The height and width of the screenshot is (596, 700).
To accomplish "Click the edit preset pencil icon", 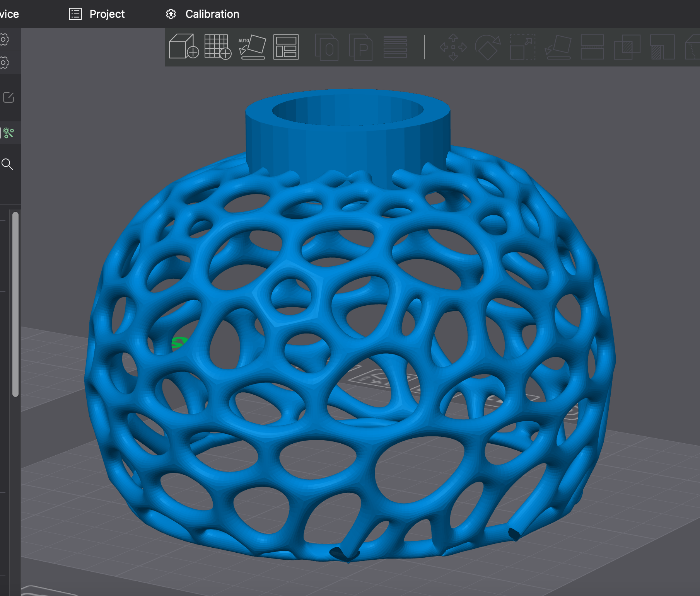I will tap(9, 97).
